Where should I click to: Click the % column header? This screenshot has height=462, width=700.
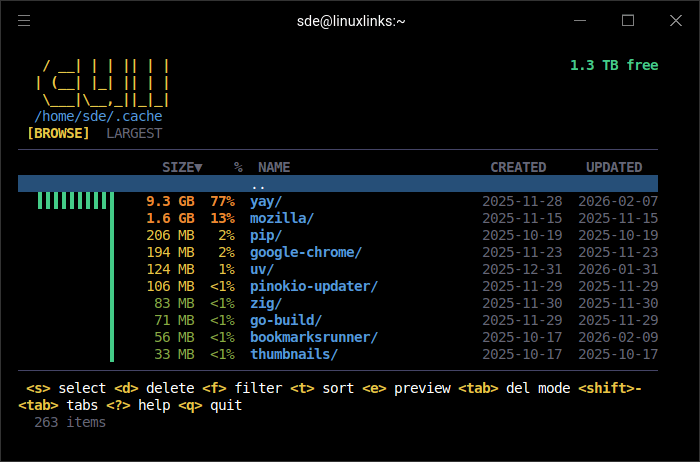point(238,167)
